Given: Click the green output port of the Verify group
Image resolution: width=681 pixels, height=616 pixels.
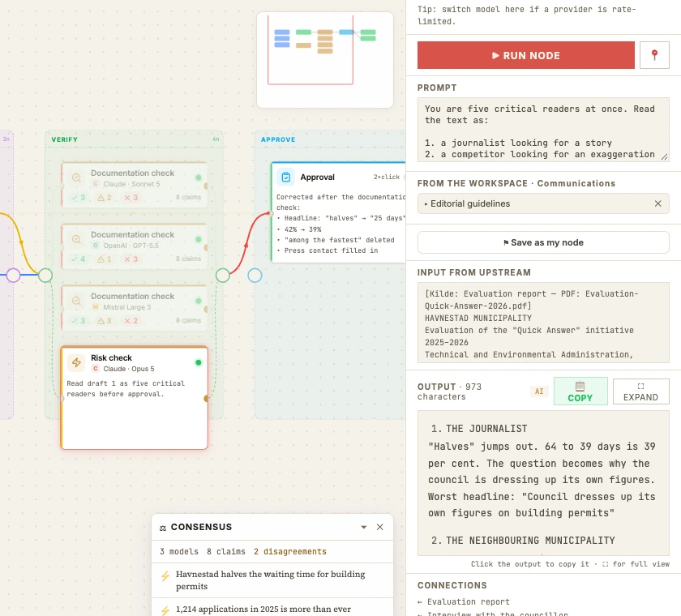Looking at the screenshot, I should [x=223, y=276].
